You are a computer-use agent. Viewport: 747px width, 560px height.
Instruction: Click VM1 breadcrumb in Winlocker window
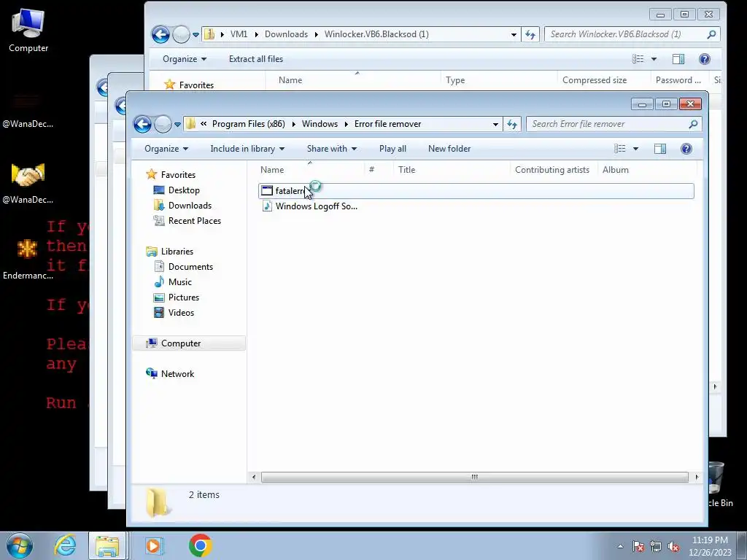(239, 34)
